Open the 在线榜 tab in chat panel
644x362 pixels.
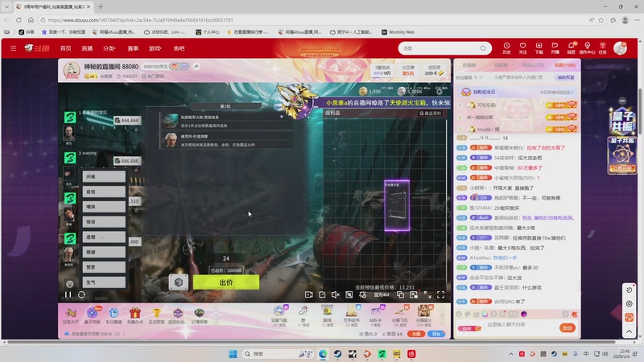tap(469, 65)
